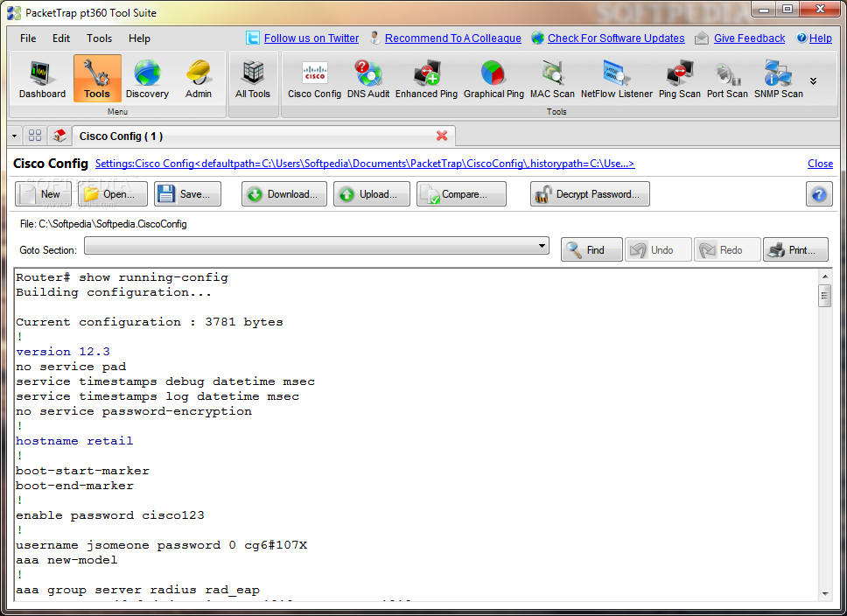Click the 'no service password-encryption' line
The image size is (847, 616).
[x=133, y=411]
